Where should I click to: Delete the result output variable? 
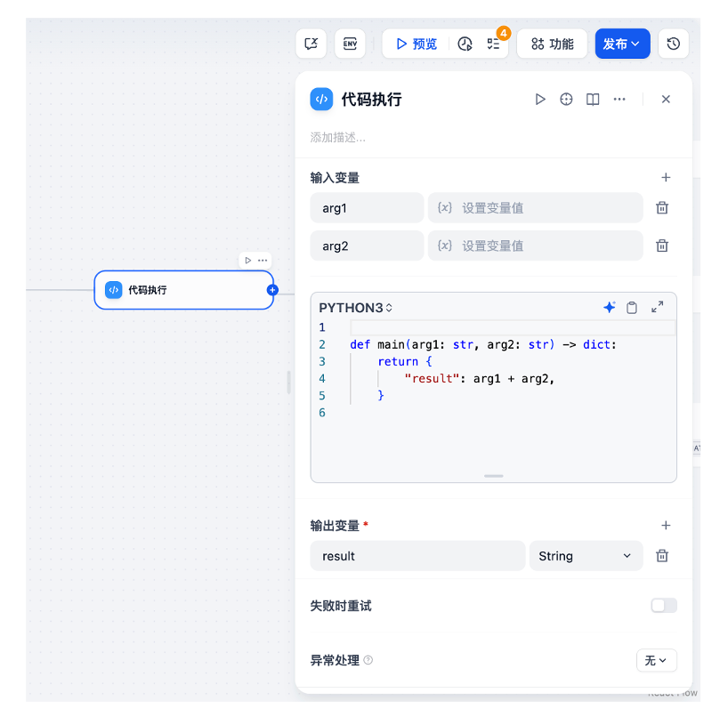pos(662,555)
